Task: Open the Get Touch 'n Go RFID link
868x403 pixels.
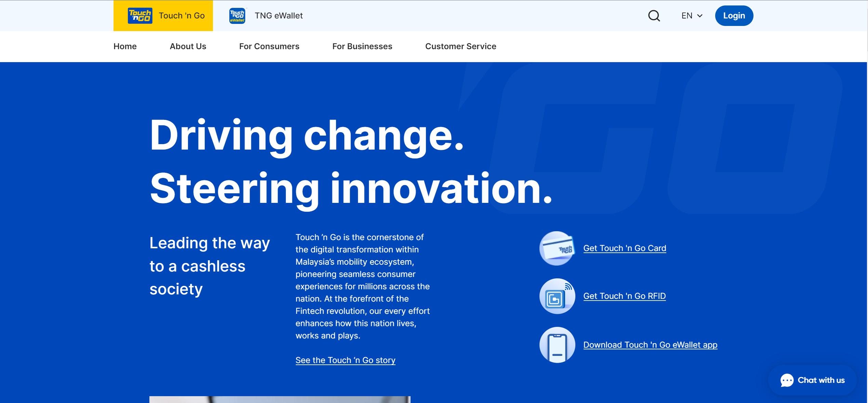Action: (625, 296)
